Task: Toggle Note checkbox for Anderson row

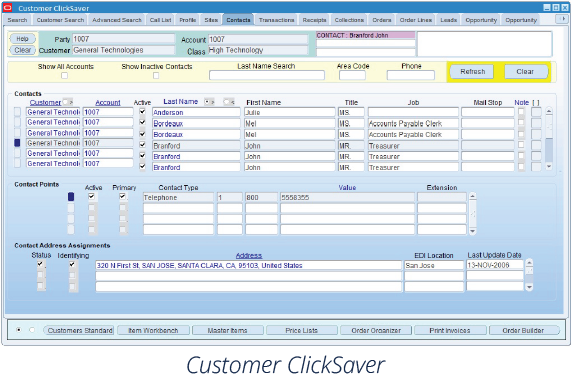Action: pyautogui.click(x=521, y=112)
